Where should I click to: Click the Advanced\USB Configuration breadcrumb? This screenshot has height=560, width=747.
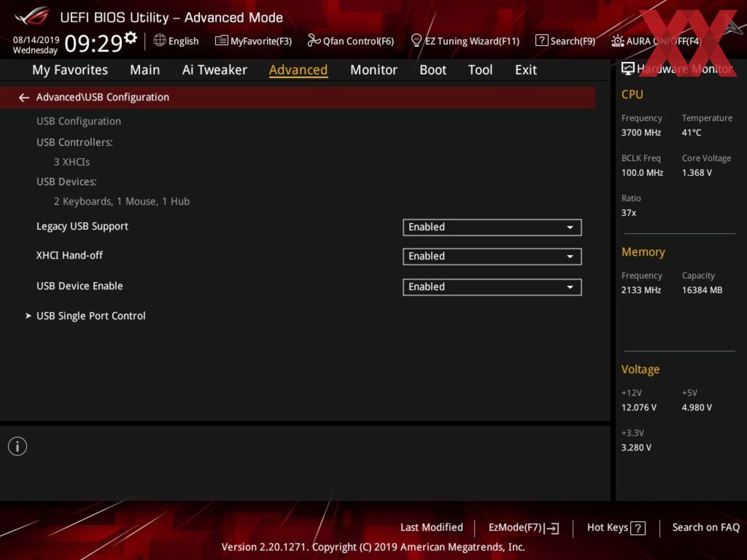[x=103, y=97]
